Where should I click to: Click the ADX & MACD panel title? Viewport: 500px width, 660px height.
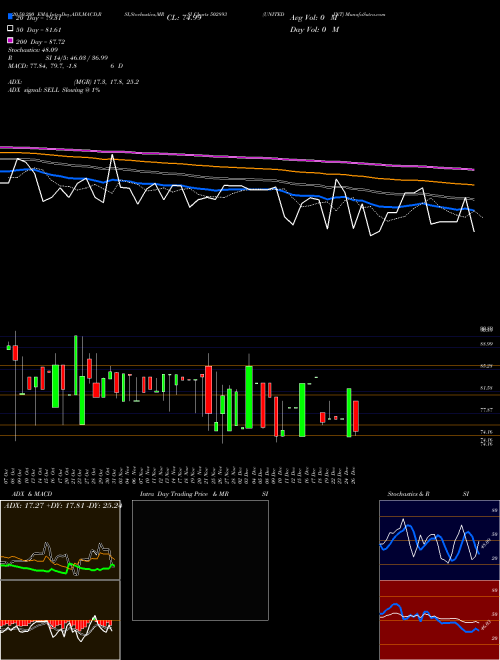[x=32, y=494]
